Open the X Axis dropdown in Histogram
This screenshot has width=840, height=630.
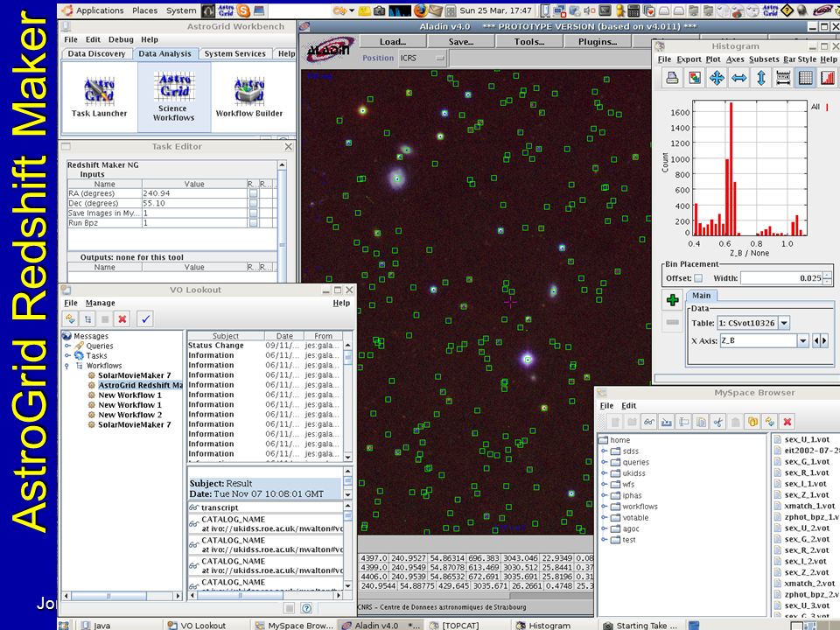tap(802, 340)
